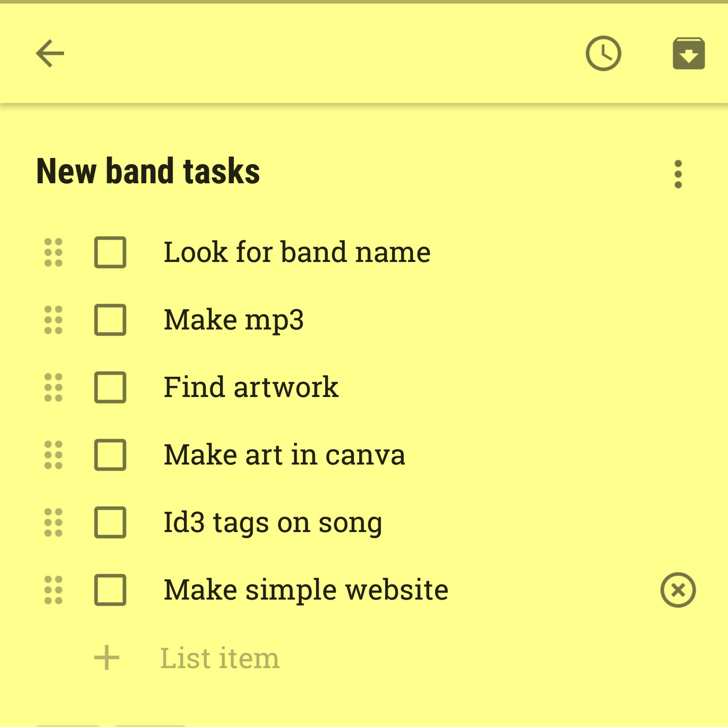
Task: Mark "Find artwork" as done
Action: click(110, 387)
